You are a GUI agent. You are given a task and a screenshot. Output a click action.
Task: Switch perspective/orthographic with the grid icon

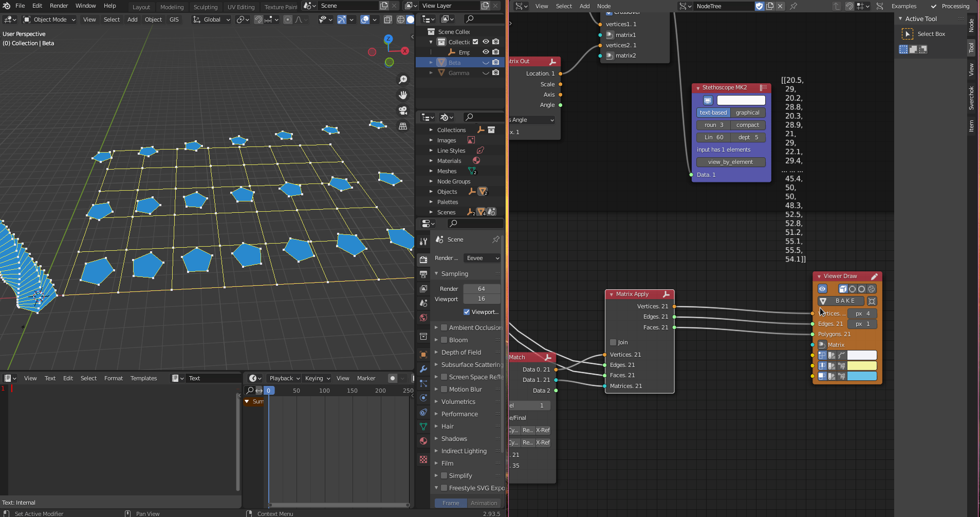pos(403,126)
